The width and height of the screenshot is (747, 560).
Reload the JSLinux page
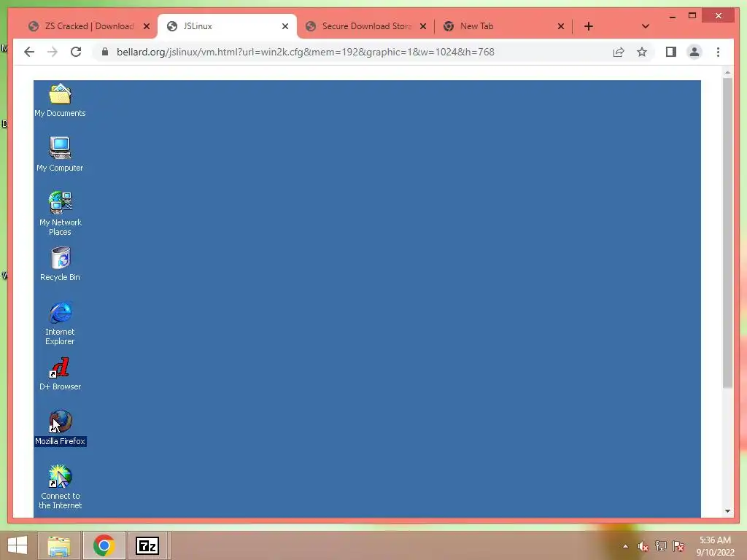76,52
